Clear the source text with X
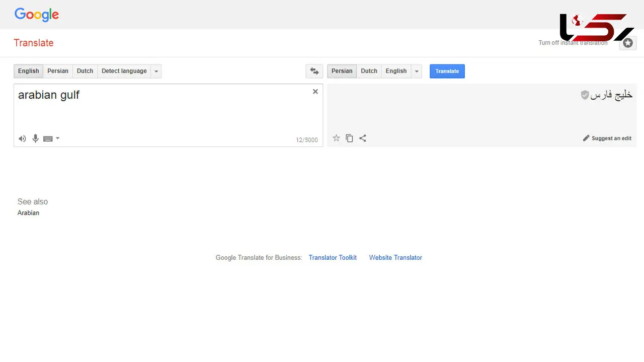This screenshot has height=362, width=644. [x=315, y=92]
